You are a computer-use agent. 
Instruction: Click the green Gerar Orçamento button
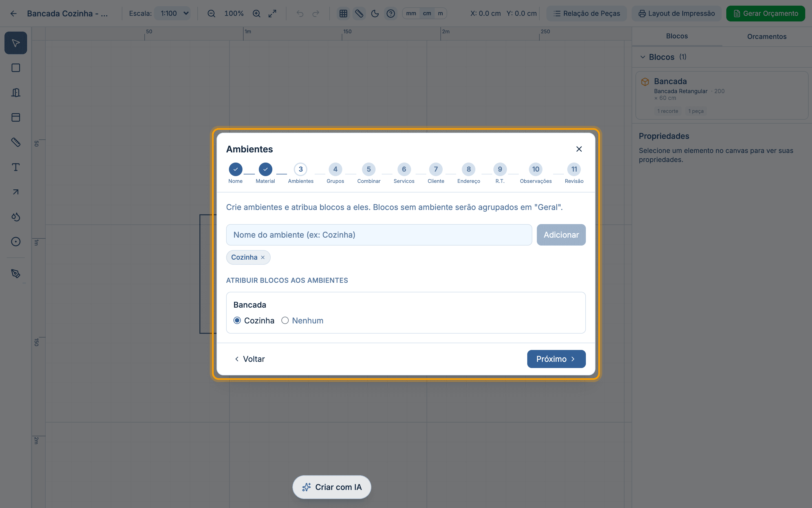pos(766,14)
